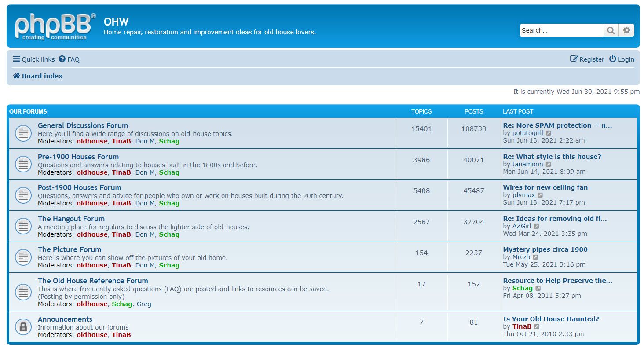Click moderator Don M in Picture Forum row

(145, 265)
